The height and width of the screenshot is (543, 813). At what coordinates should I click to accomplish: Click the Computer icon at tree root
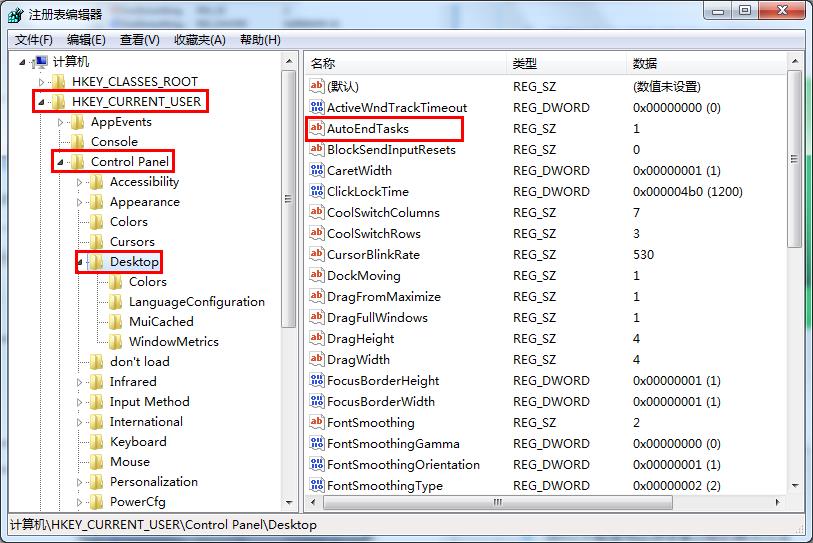point(40,62)
